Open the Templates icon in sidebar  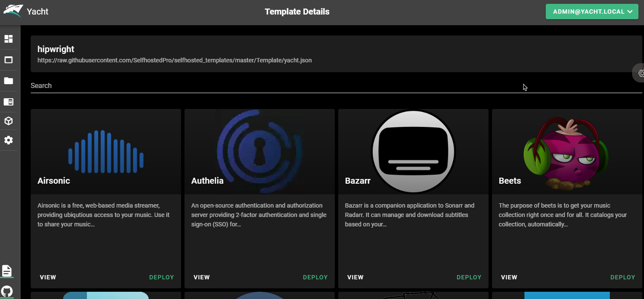[x=9, y=102]
